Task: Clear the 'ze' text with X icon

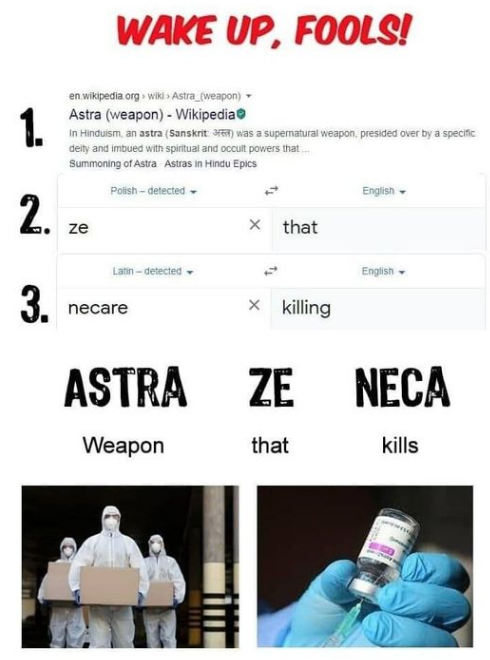Action: pos(254,225)
